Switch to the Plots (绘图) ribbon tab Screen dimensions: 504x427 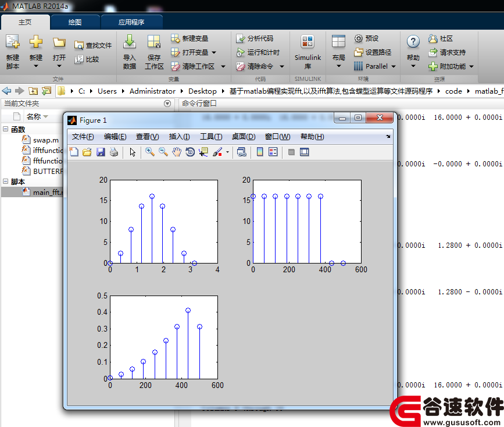75,22
